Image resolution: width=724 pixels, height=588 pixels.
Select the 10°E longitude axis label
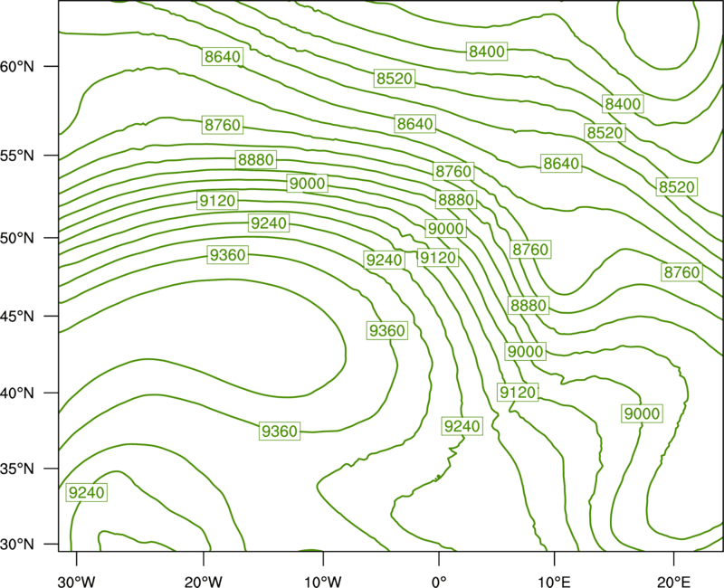pos(555,582)
